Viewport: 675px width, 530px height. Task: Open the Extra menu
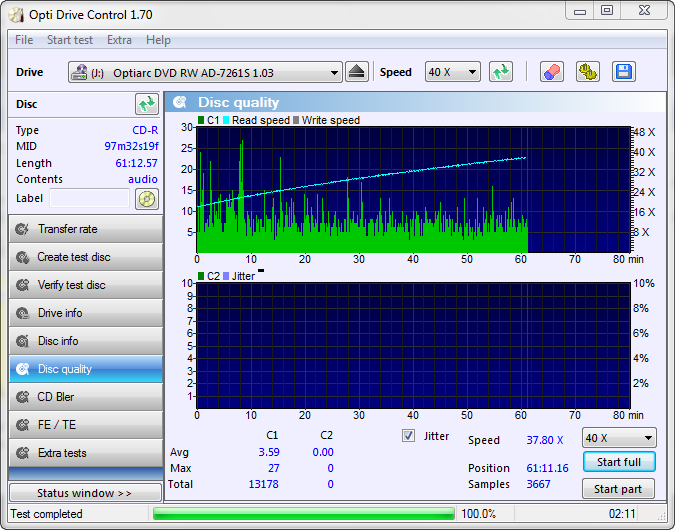[x=119, y=40]
